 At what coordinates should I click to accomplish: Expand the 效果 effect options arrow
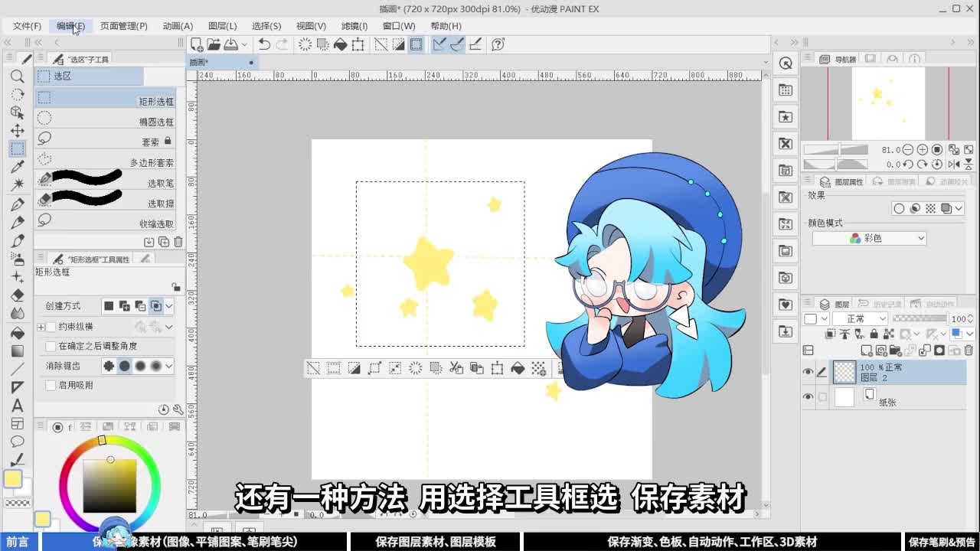coord(959,208)
